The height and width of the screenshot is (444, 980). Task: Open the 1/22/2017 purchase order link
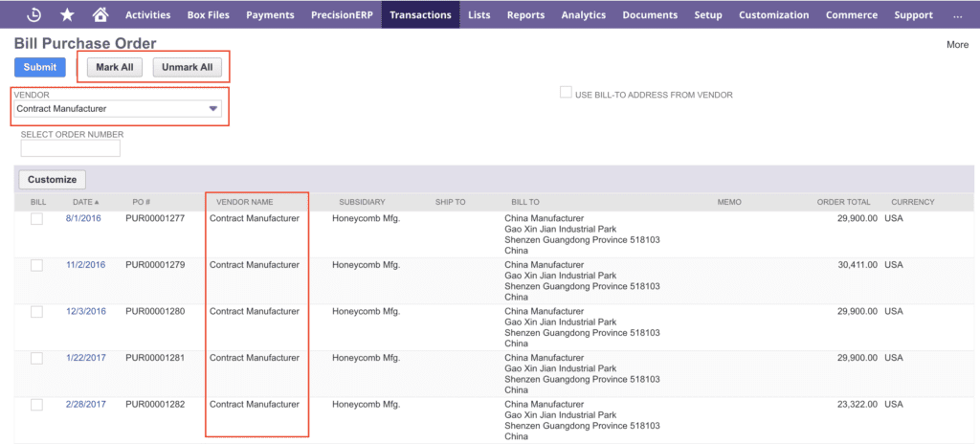(x=85, y=358)
